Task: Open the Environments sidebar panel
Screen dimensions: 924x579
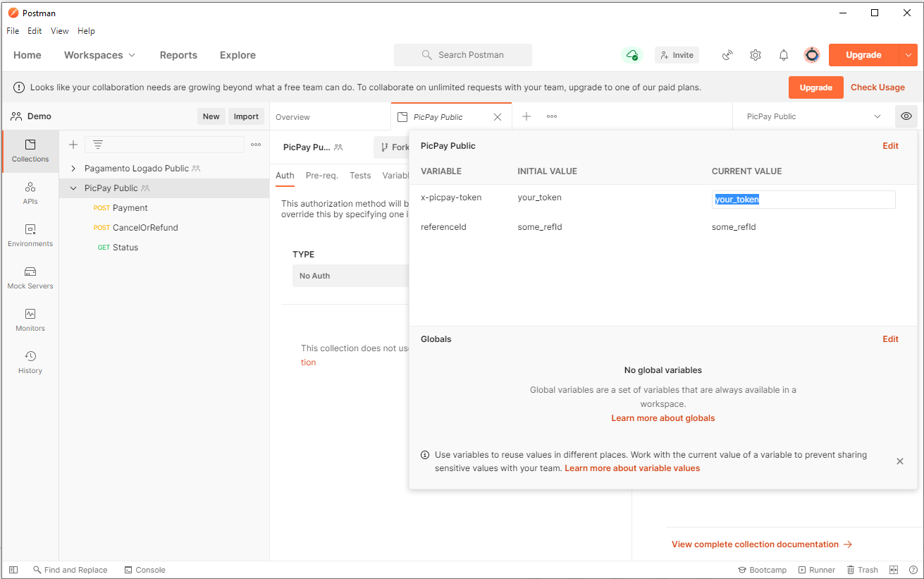Action: [30, 236]
